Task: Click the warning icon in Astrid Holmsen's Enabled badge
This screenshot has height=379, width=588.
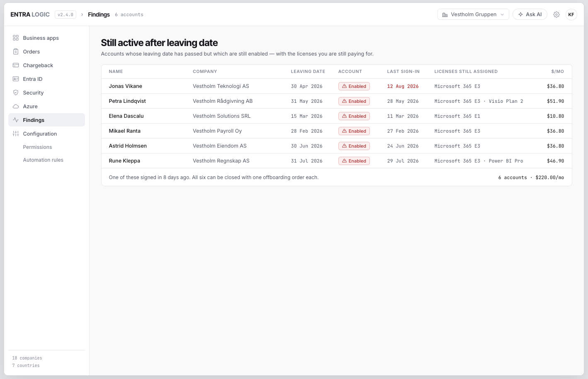Action: pos(344,146)
